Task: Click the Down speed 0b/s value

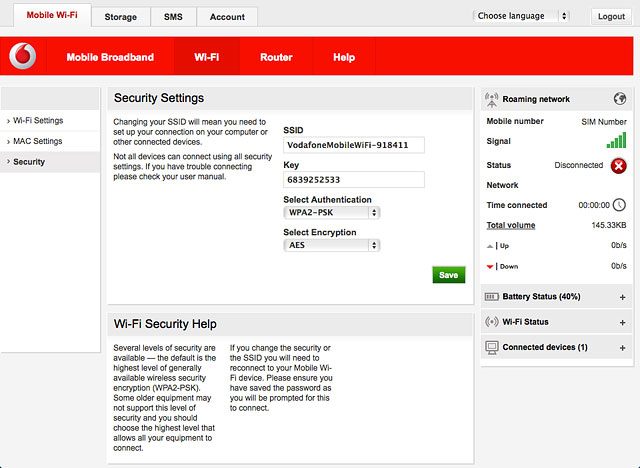Action: pos(618,266)
